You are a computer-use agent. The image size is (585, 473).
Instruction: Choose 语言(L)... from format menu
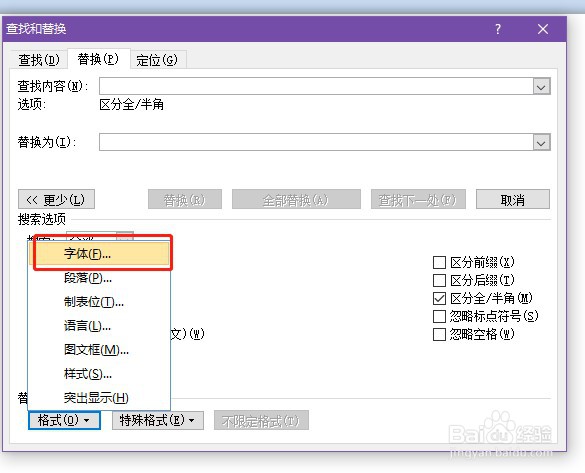click(x=99, y=326)
